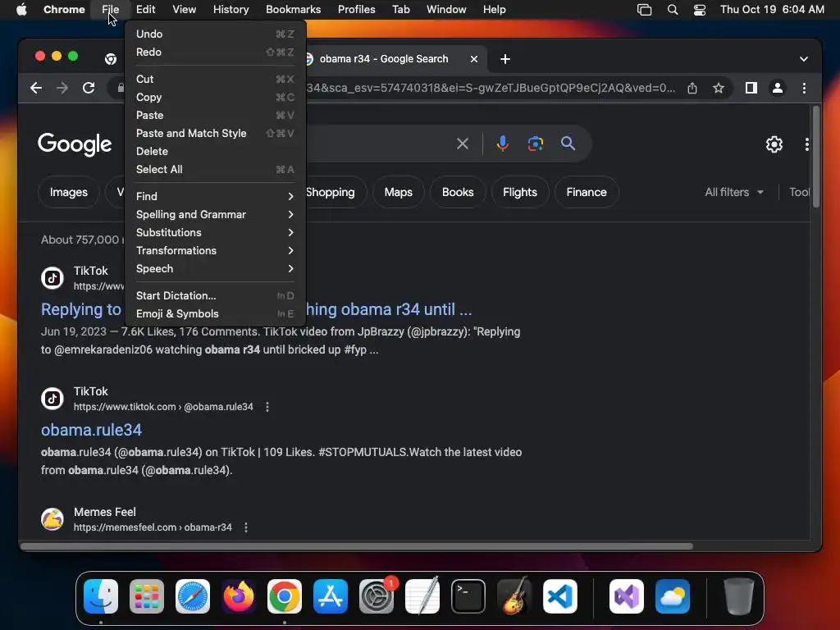Expand the Transformations submenu
The width and height of the screenshot is (840, 630).
215,251
